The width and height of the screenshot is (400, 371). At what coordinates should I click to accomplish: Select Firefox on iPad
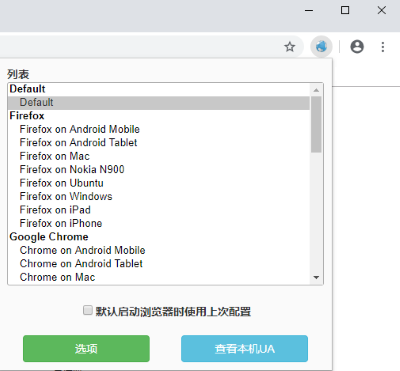pyautogui.click(x=159, y=210)
